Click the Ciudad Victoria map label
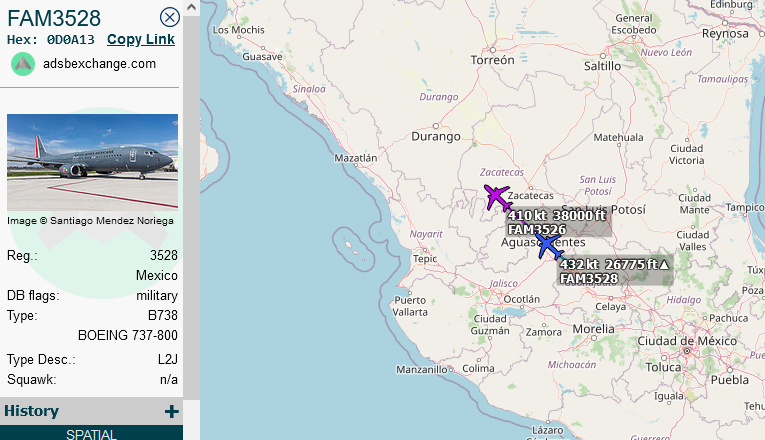The image size is (765, 440). pos(686,155)
